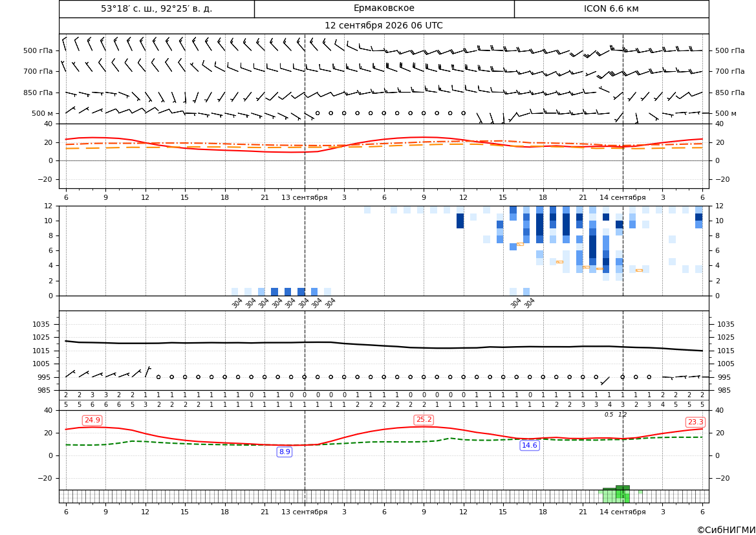Click the blue 14.6 minimum temperature label
Viewport: 756px width, 535px height.
pos(530,445)
